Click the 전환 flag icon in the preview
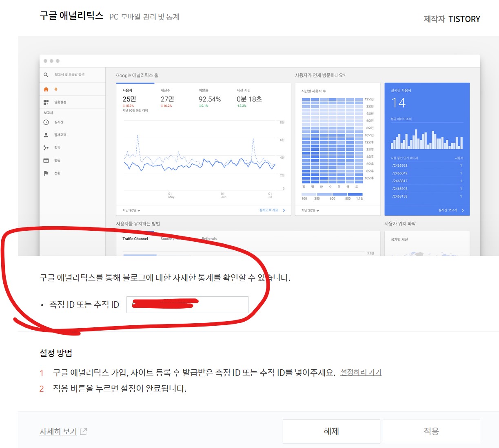Image resolution: width=499 pixels, height=448 pixels. (x=46, y=173)
